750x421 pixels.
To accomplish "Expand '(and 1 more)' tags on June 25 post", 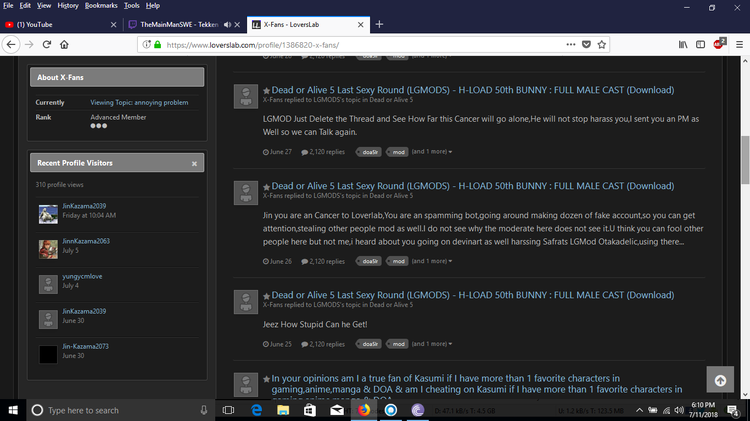I will point(432,344).
